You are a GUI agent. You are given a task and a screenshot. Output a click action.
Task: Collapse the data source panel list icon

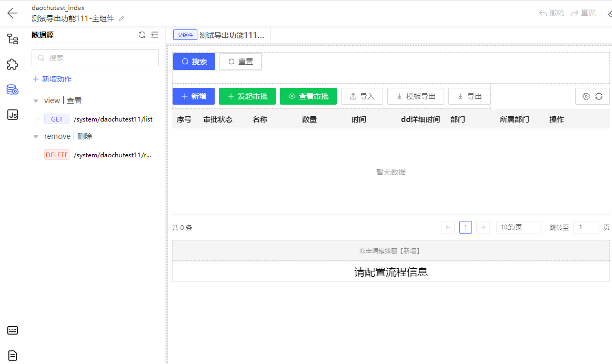tap(155, 35)
